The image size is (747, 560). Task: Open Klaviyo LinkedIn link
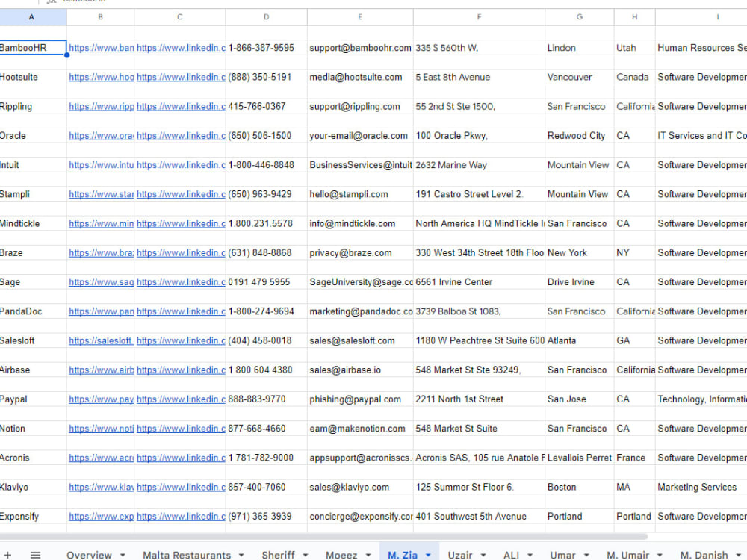click(x=181, y=487)
